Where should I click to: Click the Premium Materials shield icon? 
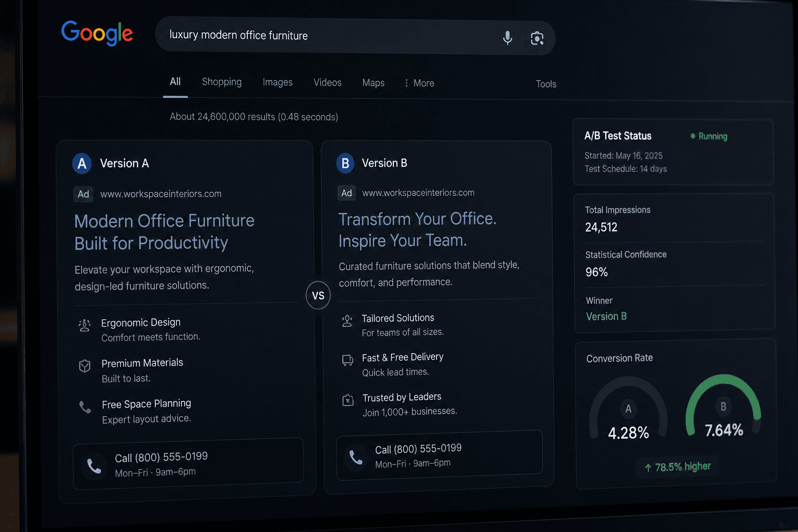85,366
